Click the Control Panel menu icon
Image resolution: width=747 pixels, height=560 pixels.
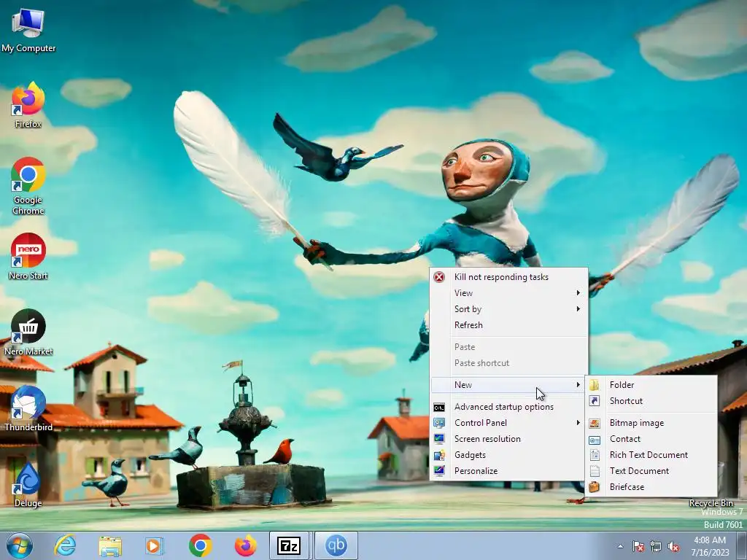click(438, 423)
